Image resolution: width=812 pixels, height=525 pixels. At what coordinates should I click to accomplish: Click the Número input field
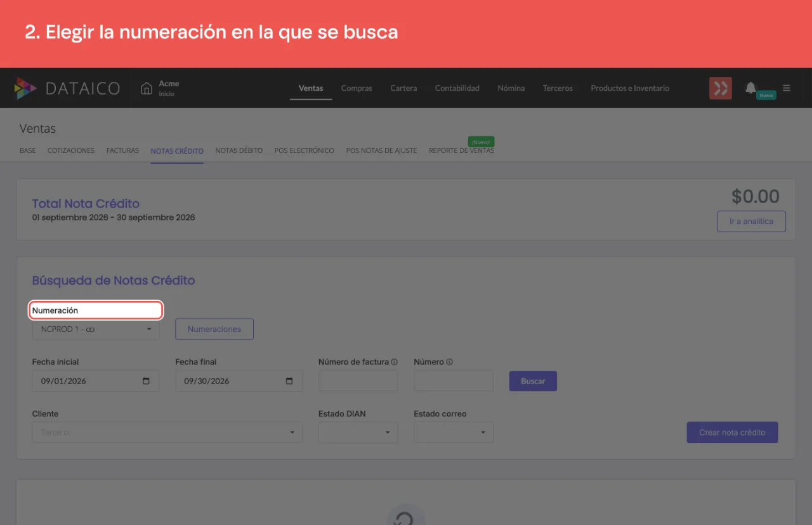point(454,381)
